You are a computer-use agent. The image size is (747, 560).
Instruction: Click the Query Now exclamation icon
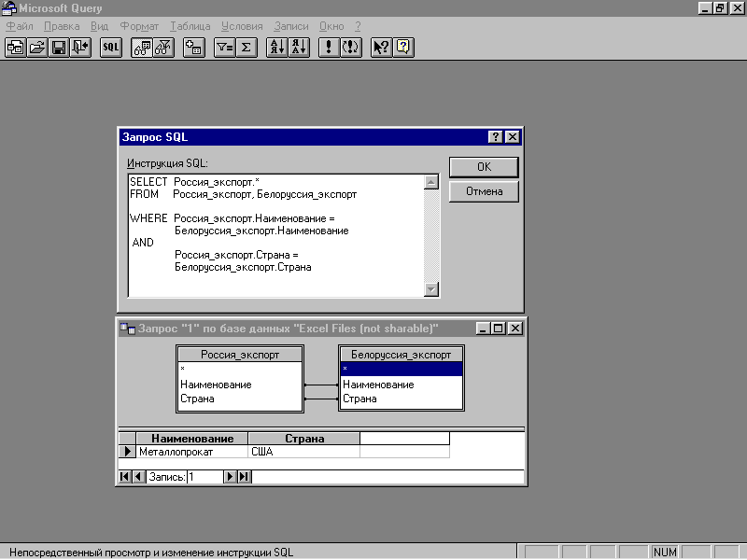(x=329, y=48)
